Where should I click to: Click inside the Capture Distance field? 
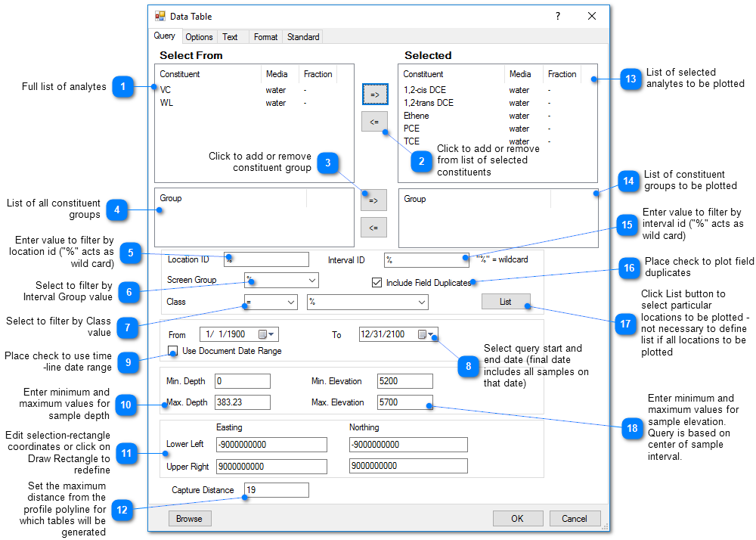point(276,489)
